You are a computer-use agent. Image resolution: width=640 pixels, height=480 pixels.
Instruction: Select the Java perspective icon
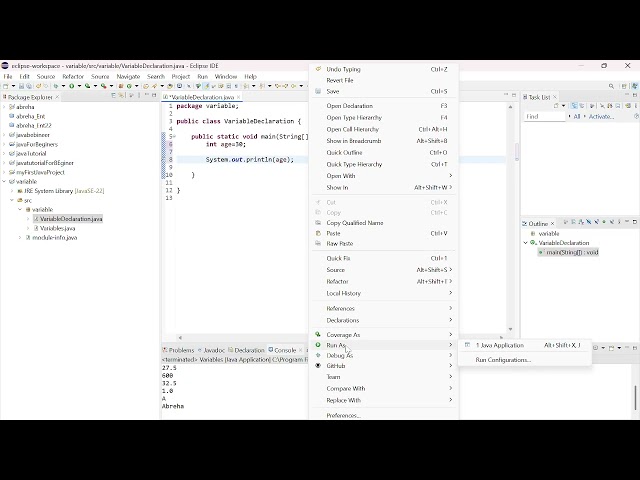(635, 86)
